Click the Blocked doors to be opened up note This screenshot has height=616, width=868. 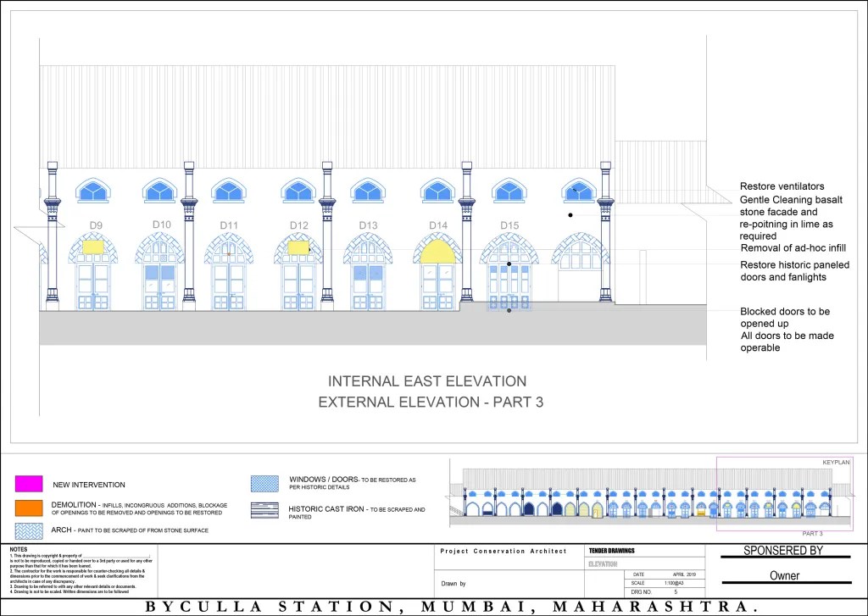[785, 318]
